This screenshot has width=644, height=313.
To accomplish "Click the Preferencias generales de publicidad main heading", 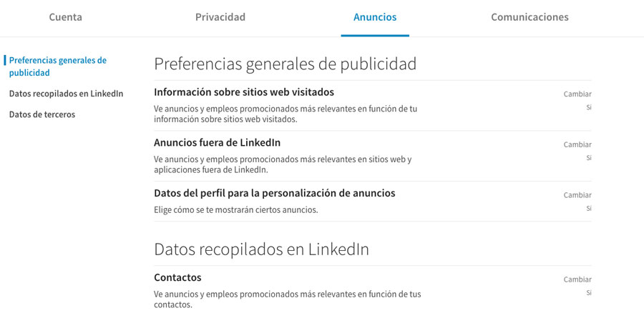I will pyautogui.click(x=285, y=64).
